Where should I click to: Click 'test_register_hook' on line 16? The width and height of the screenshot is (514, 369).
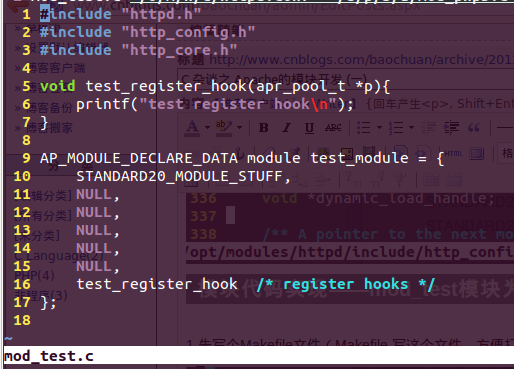pyautogui.click(x=157, y=284)
